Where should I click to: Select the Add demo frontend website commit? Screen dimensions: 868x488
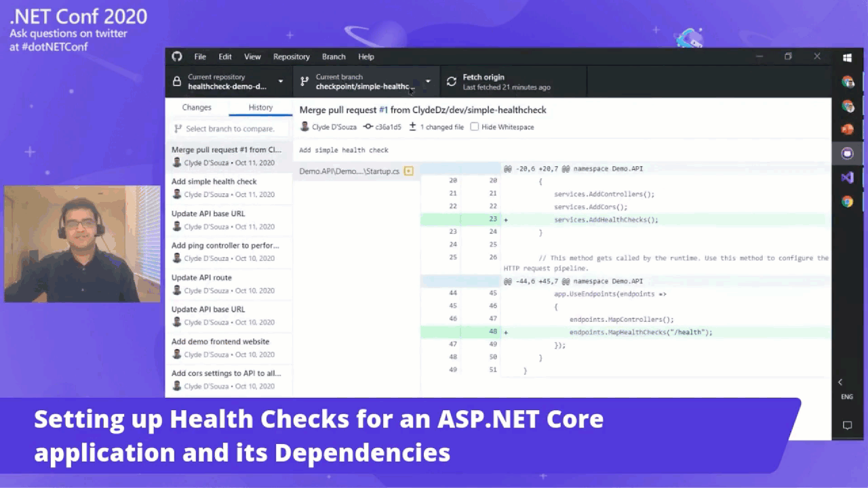pos(229,348)
